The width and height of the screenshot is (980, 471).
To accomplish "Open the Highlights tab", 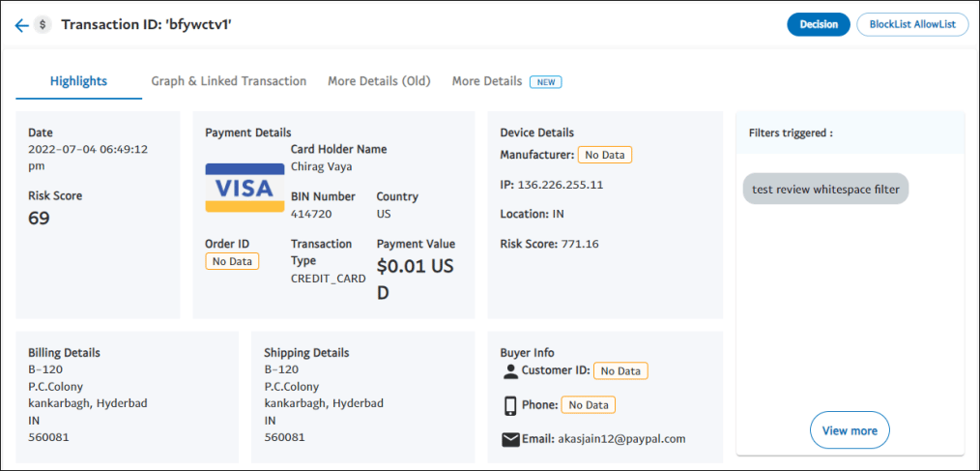I will coord(78,81).
